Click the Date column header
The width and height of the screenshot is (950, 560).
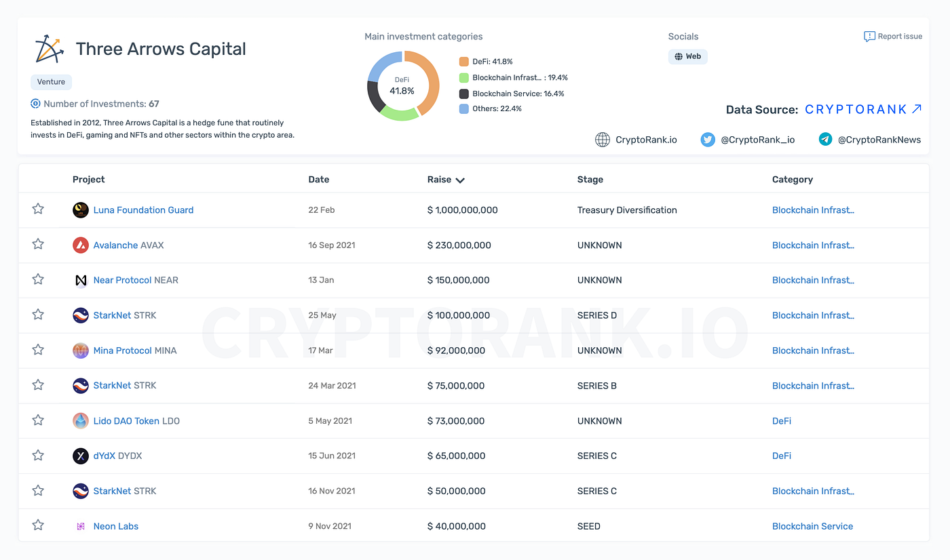pos(319,180)
